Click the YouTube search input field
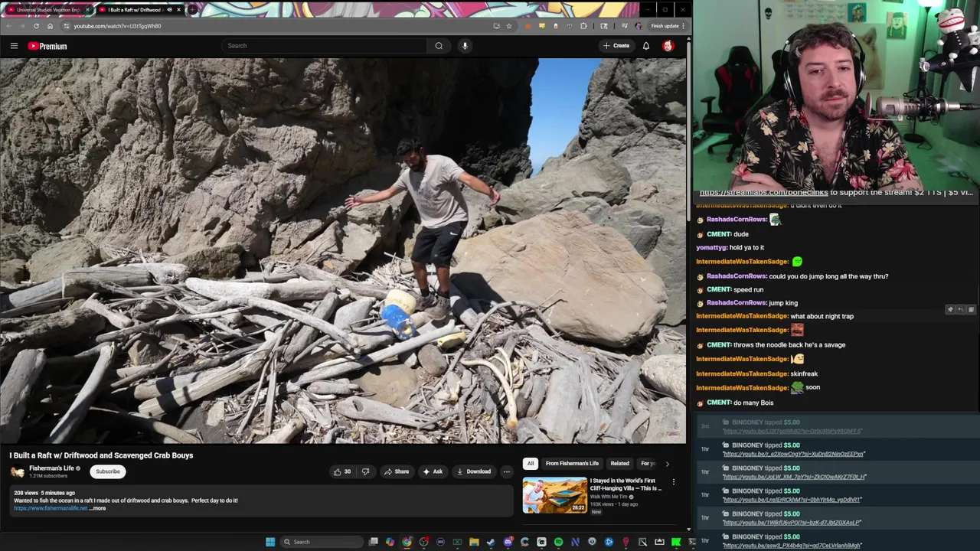This screenshot has height=551, width=980. click(325, 46)
